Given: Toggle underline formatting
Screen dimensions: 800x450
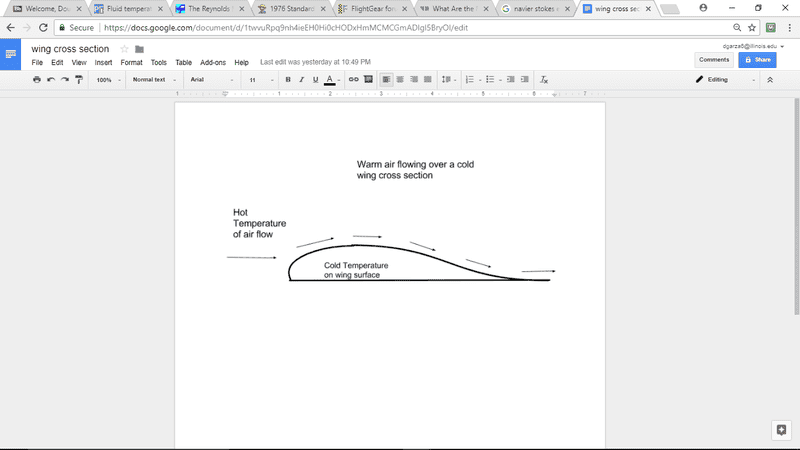Looking at the screenshot, I should 316,79.
